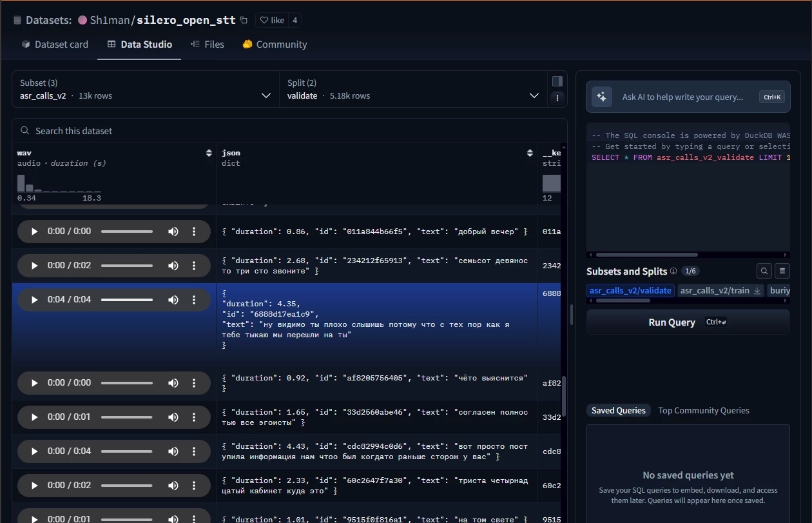This screenshot has height=523, width=812.
Task: Click the Datasets database icon in header
Action: (x=17, y=20)
